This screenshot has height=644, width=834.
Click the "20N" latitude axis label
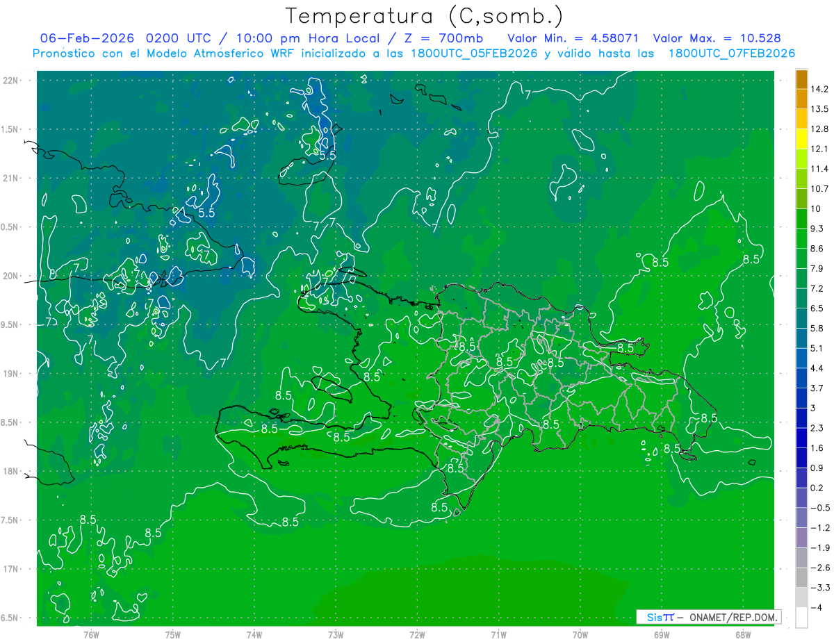[x=10, y=276]
